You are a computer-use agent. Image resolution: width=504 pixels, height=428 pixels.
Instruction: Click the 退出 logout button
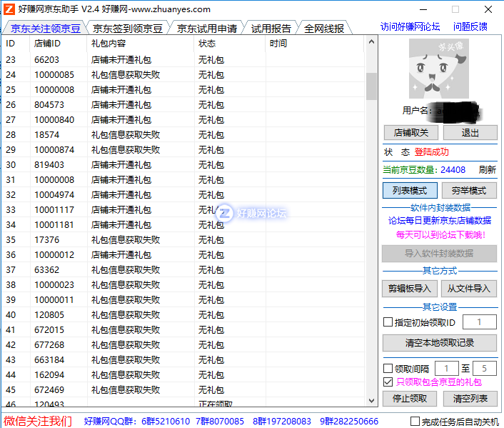click(470, 133)
